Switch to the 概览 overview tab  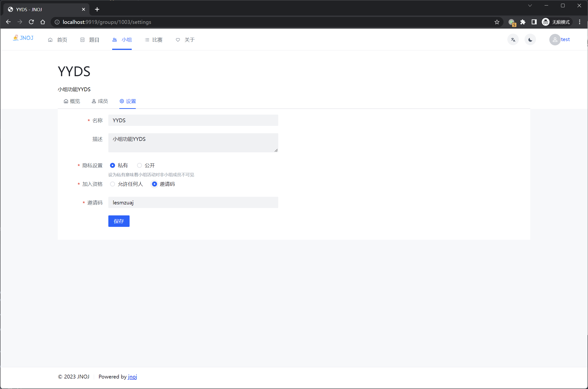(x=72, y=101)
